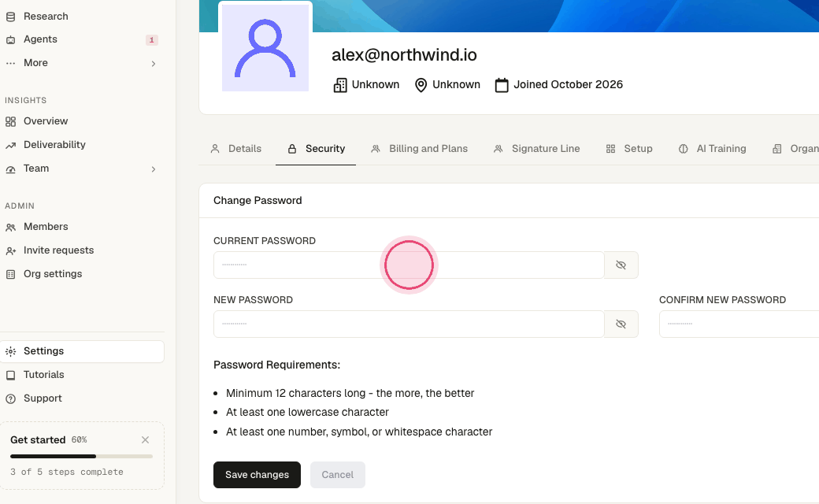Click the Get started progress bar
Viewport: 819px width, 504px height.
tap(81, 457)
